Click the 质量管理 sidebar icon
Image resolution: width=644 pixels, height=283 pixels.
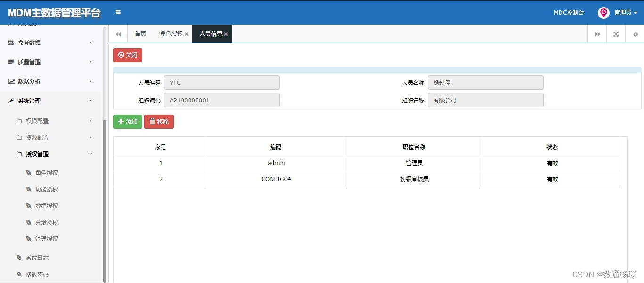pos(11,62)
